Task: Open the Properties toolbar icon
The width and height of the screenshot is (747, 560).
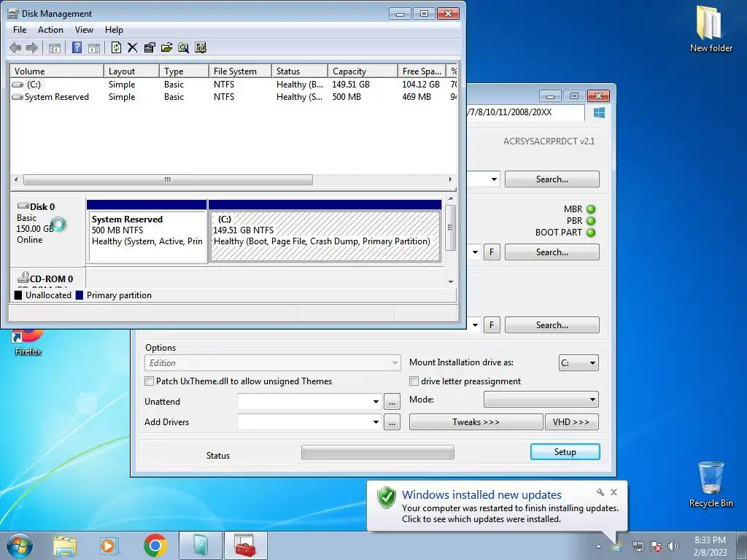Action: 150,47
